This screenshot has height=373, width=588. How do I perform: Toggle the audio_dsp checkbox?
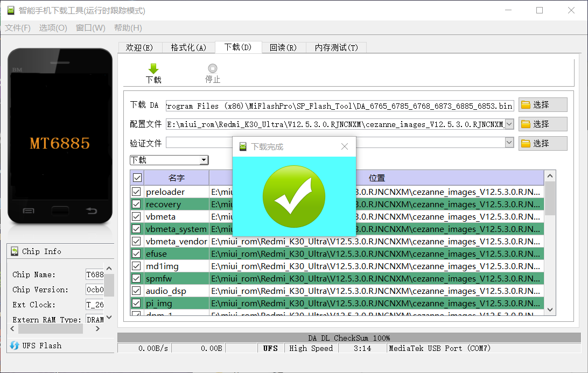136,291
